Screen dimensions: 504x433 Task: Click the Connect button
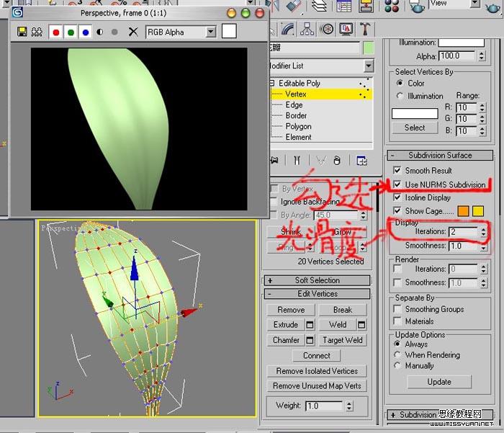[317, 355]
